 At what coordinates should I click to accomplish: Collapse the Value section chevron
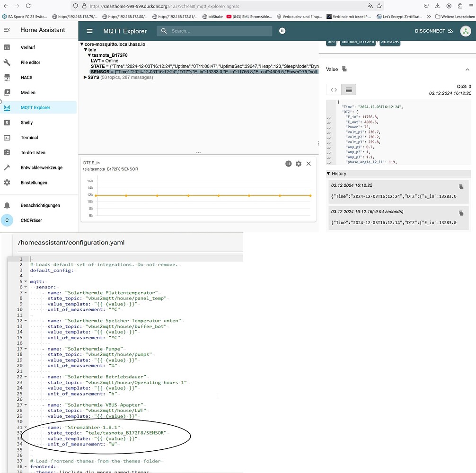pyautogui.click(x=467, y=69)
